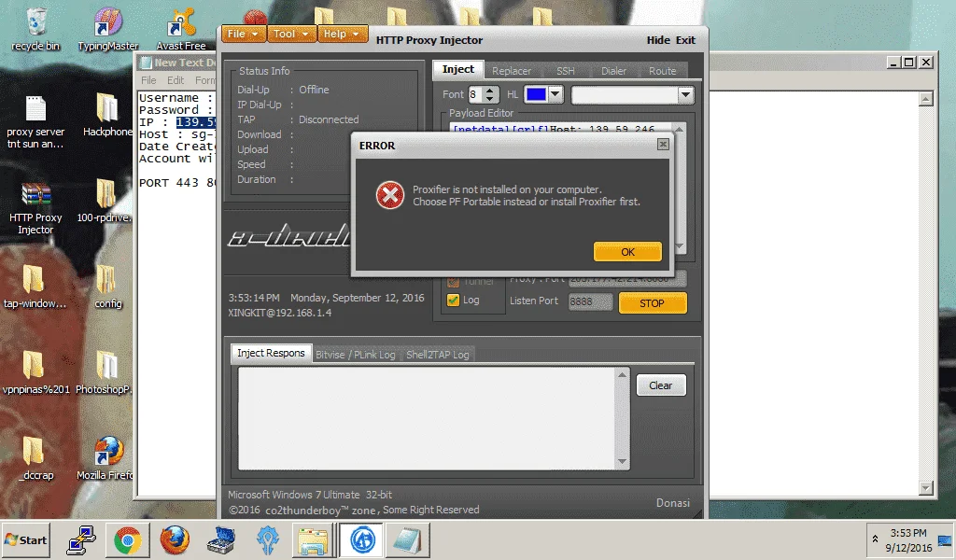Viewport: 956px width, 560px height.
Task: Close the ERROR dialog with its X
Action: pos(663,145)
